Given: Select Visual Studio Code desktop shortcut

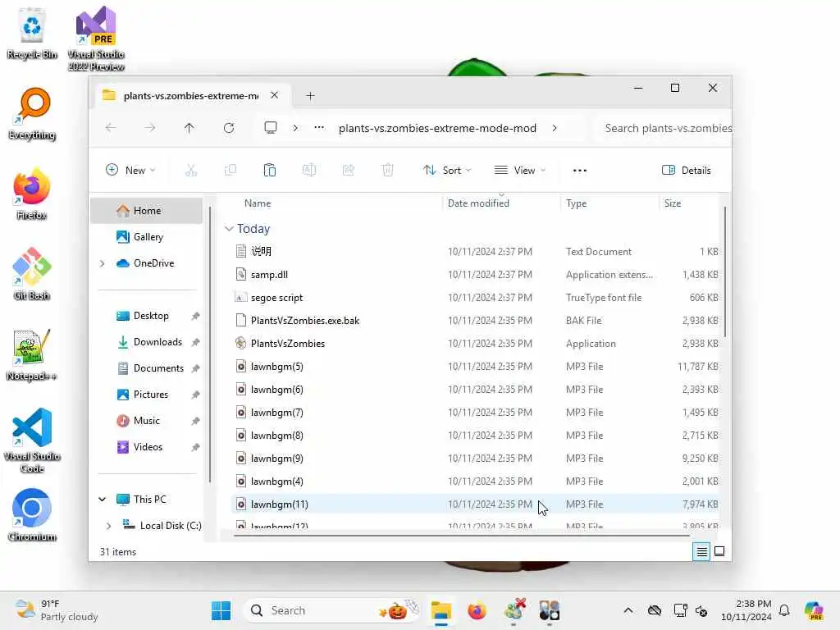Looking at the screenshot, I should [x=32, y=441].
